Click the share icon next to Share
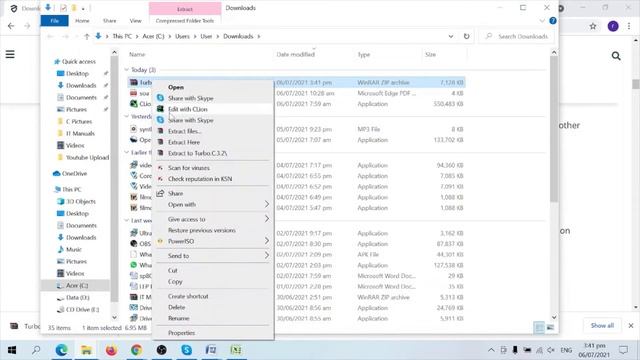The width and height of the screenshot is (640, 360). tap(160, 193)
